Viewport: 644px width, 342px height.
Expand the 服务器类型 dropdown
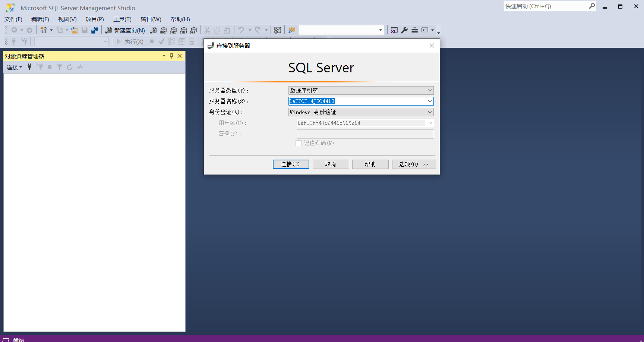click(430, 91)
